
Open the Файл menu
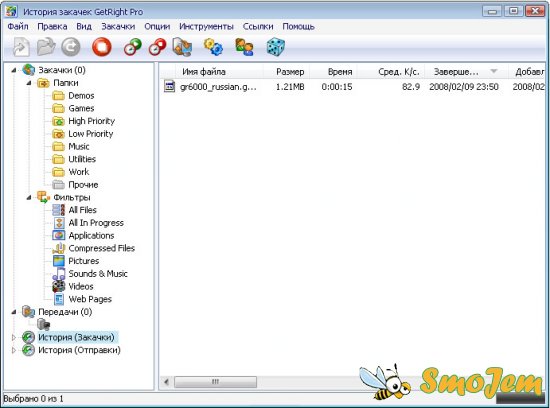pos(18,26)
